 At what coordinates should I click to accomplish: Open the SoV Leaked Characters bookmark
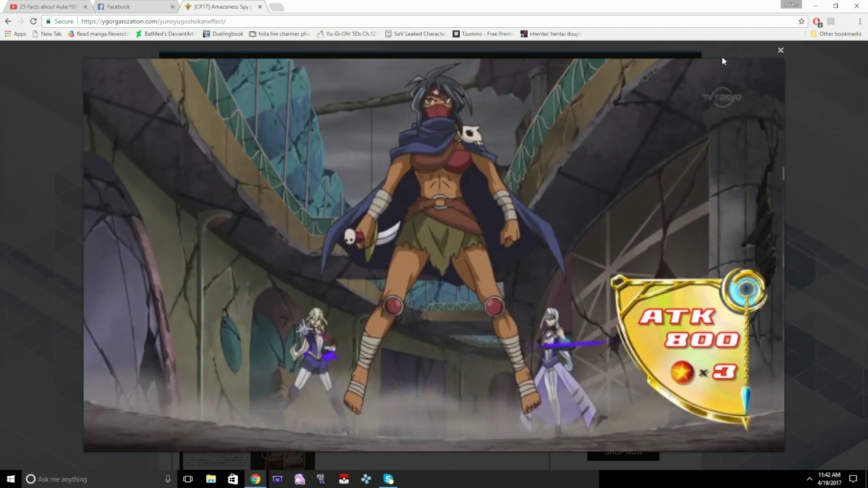pos(415,34)
